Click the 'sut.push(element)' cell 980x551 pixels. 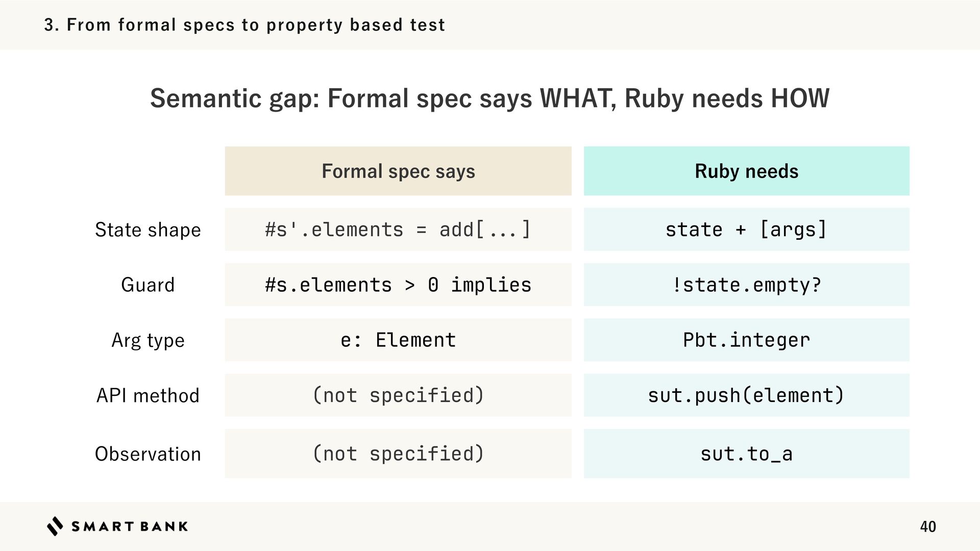tap(746, 395)
